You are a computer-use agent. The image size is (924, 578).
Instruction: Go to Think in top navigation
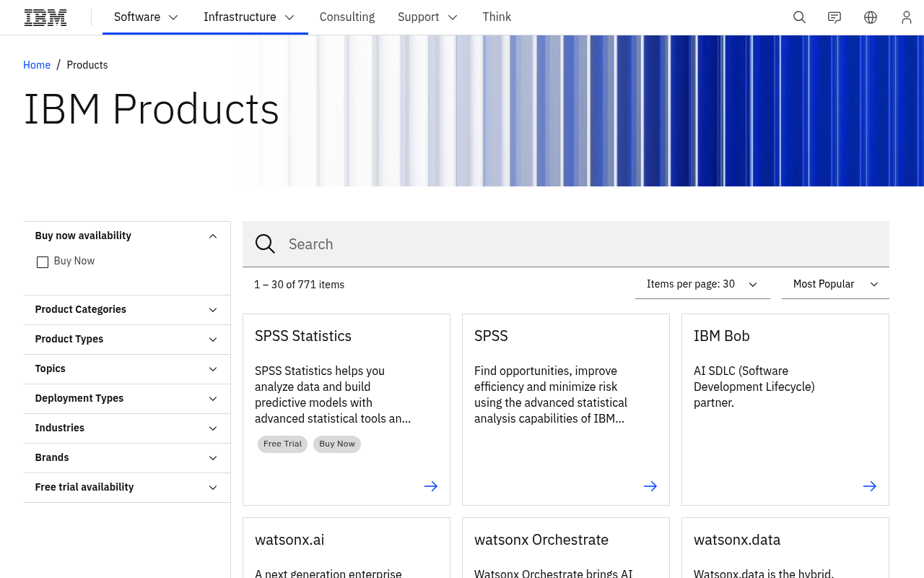point(497,17)
